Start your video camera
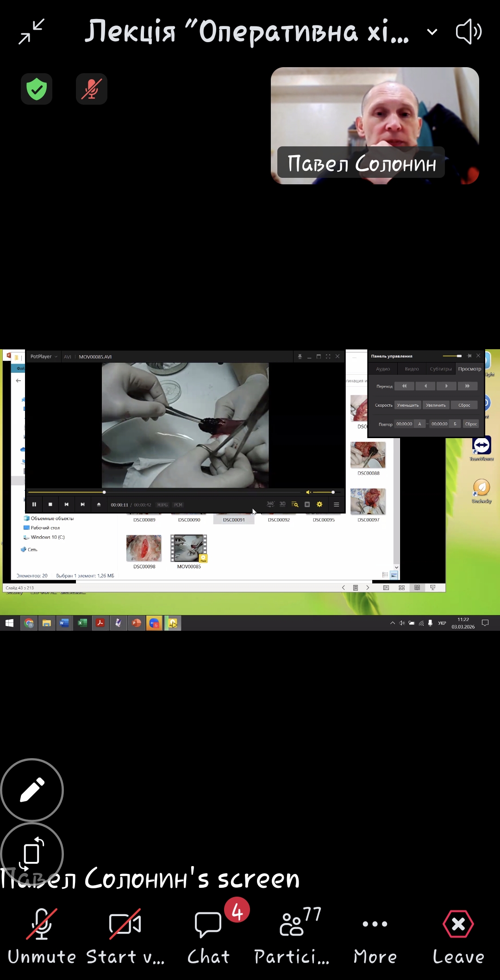This screenshot has width=500, height=980. pos(125,936)
